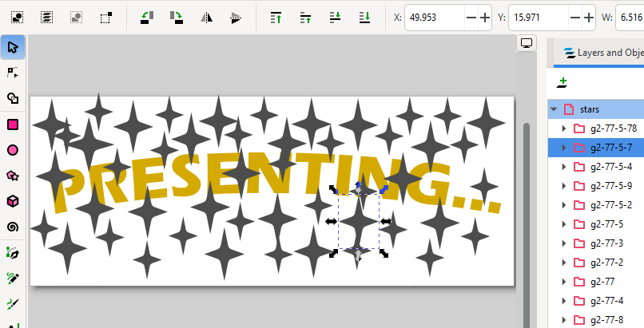
Task: Select the Node edit tool
Action: [x=13, y=73]
